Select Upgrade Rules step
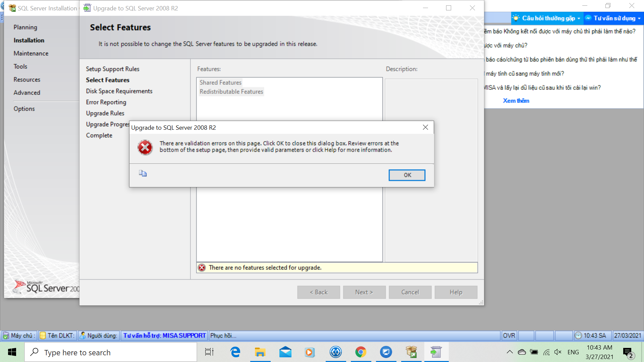This screenshot has height=362, width=644. coord(105,113)
